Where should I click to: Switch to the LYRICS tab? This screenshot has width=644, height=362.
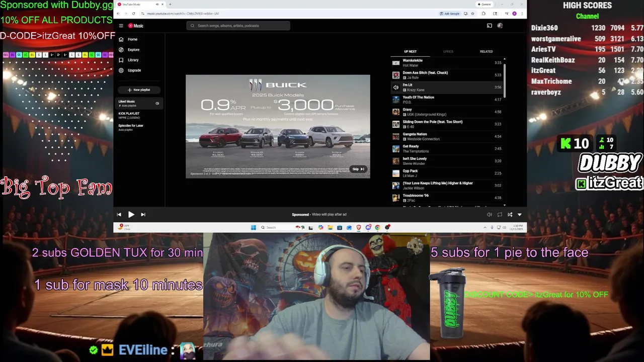[448, 51]
